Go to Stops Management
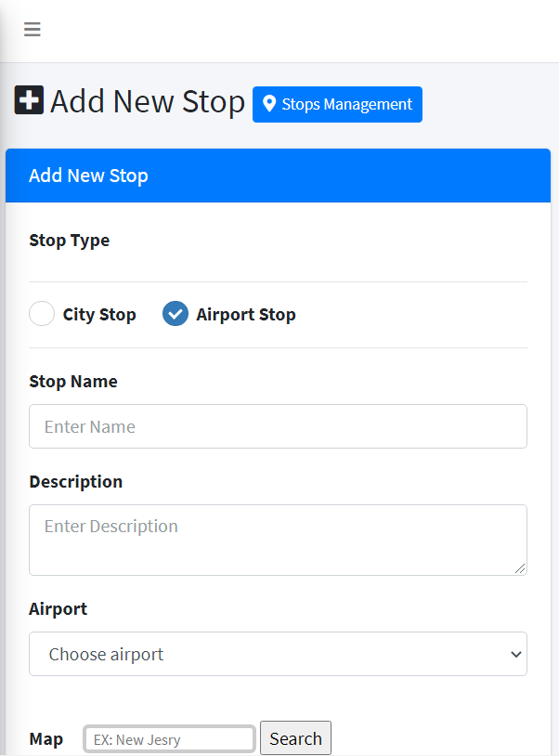The image size is (559, 756). [x=337, y=105]
